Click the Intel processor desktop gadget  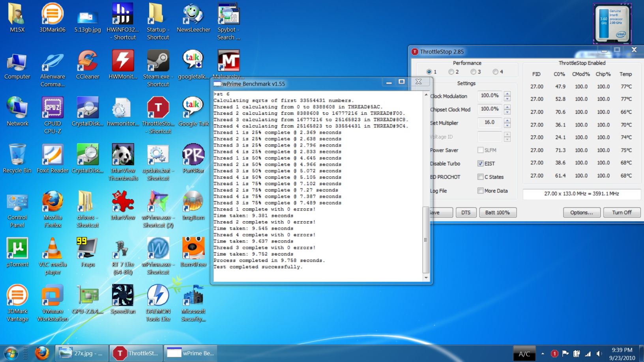click(612, 23)
